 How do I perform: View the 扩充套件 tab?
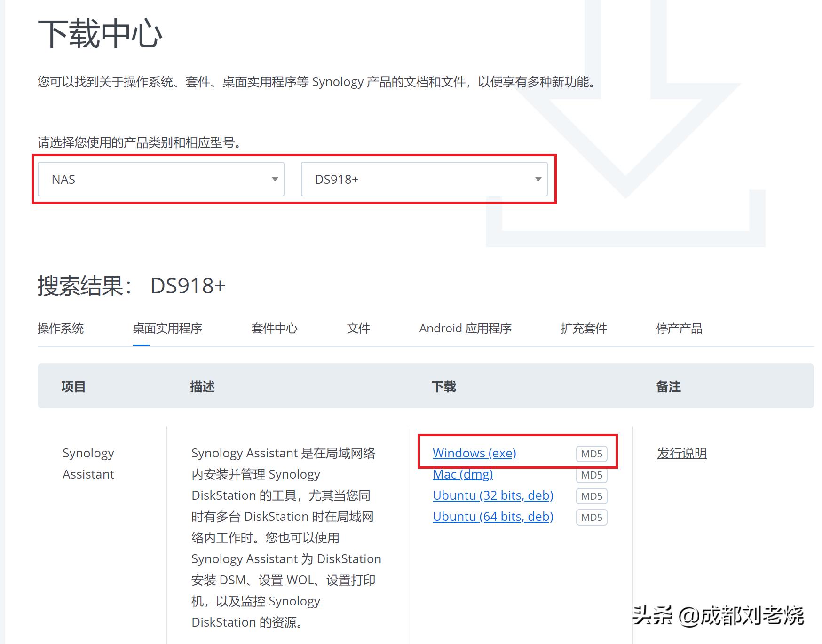[583, 329]
